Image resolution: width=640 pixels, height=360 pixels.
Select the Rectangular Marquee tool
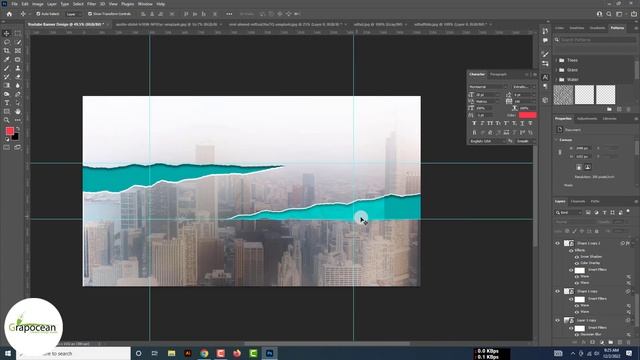click(x=18, y=33)
